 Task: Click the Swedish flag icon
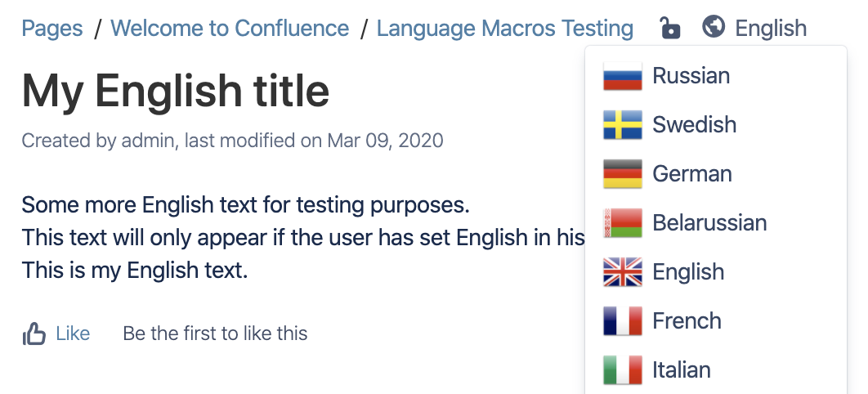click(x=623, y=125)
